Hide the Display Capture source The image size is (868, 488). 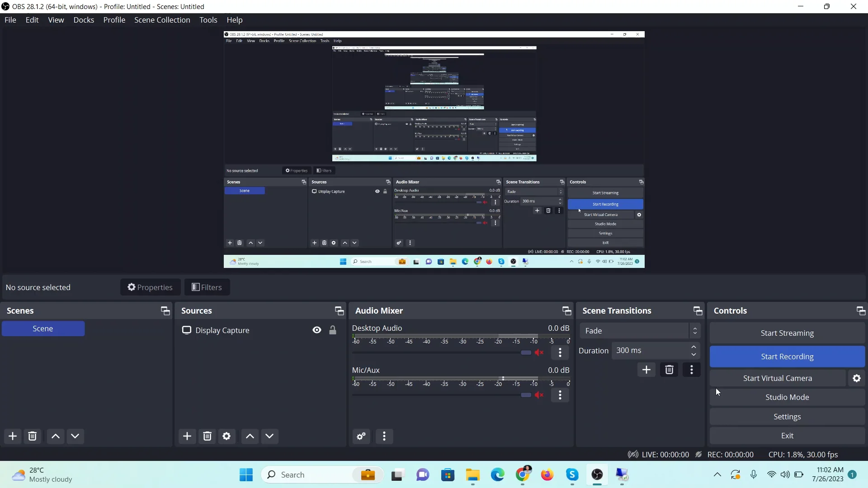tap(316, 330)
